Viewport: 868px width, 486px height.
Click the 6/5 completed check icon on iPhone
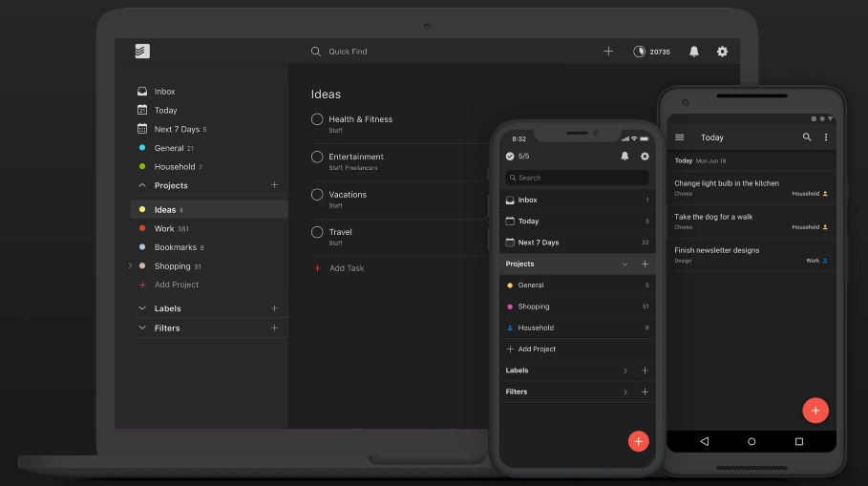click(510, 156)
